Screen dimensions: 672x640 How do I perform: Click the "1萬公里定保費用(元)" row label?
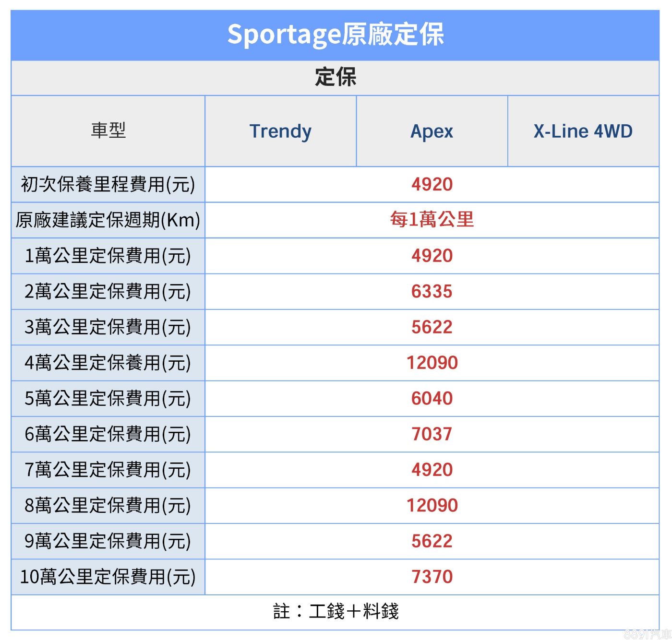pyautogui.click(x=108, y=256)
